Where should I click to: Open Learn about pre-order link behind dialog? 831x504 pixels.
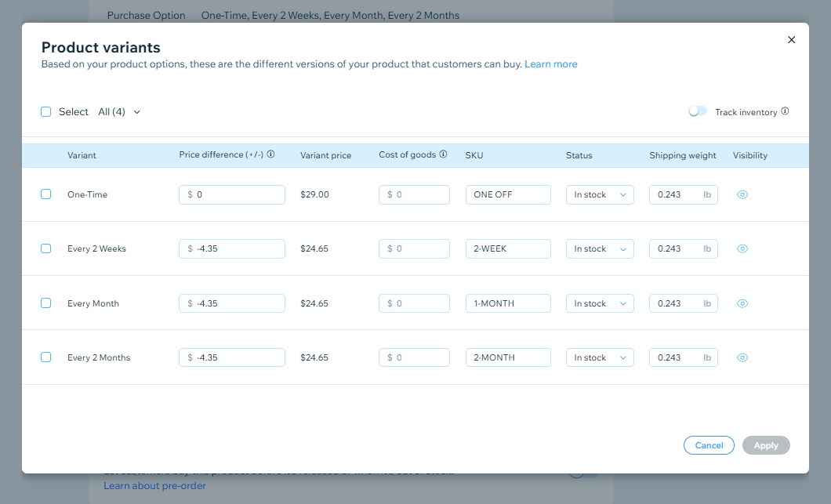[154, 485]
